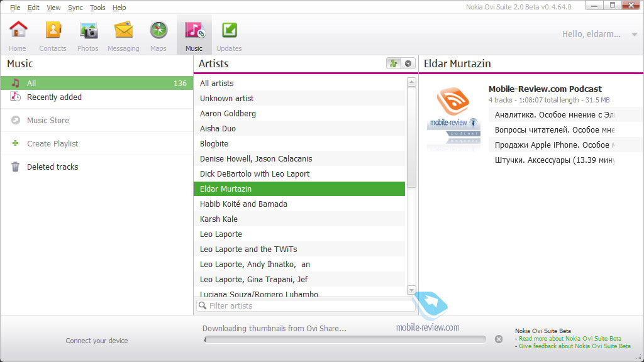
Task: Minimize the Nokia Ovi Suite window
Action: (x=594, y=5)
